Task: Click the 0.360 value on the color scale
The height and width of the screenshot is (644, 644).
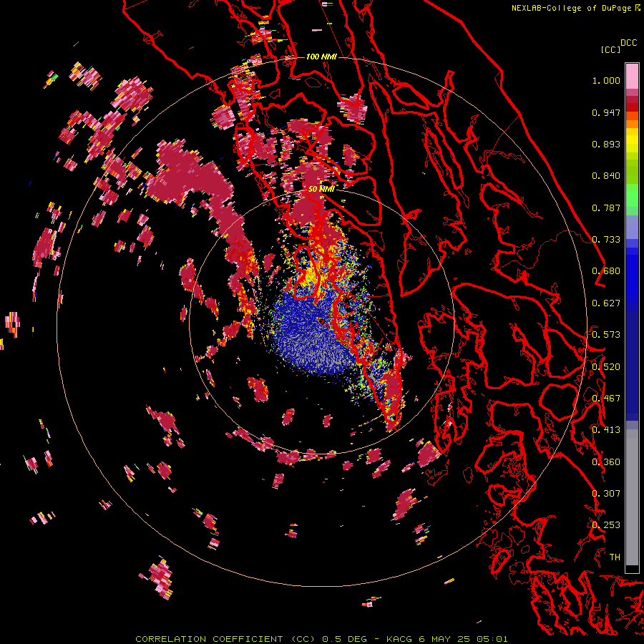Action: click(x=606, y=462)
